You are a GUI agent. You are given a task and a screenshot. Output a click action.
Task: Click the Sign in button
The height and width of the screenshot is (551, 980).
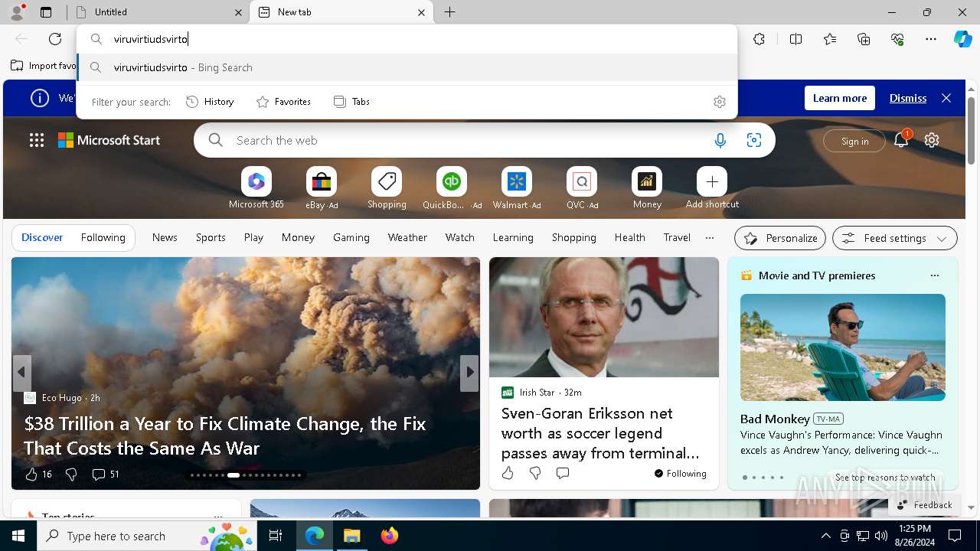[x=854, y=141]
